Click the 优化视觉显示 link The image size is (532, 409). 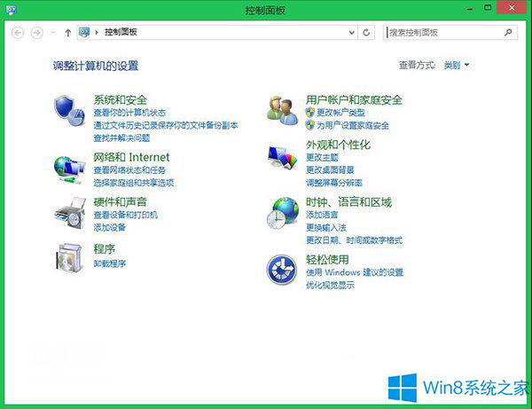(330, 285)
